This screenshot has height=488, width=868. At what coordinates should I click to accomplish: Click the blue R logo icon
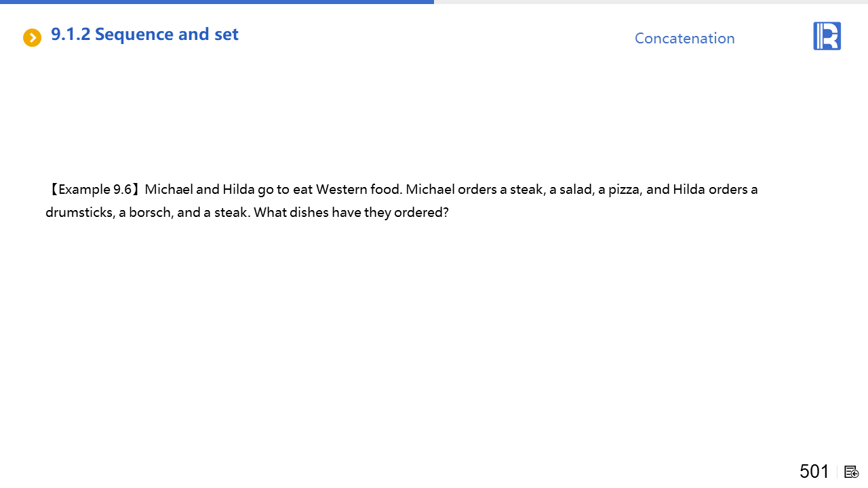coord(827,36)
